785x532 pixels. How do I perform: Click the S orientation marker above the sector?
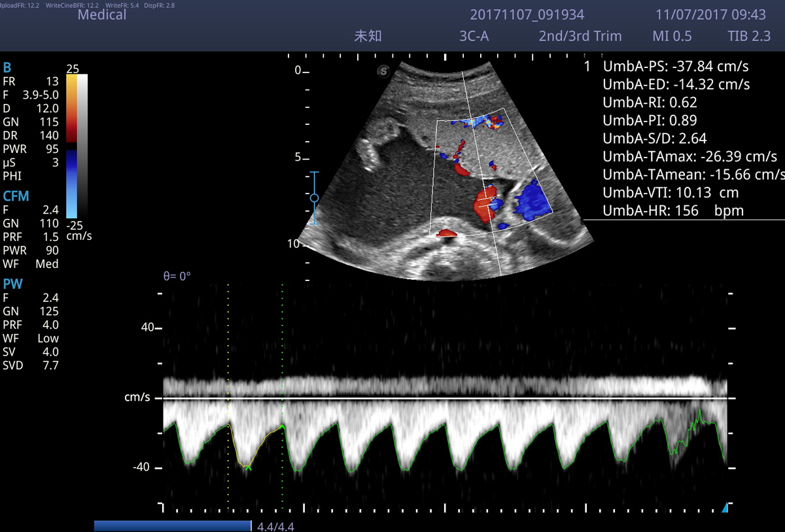383,71
